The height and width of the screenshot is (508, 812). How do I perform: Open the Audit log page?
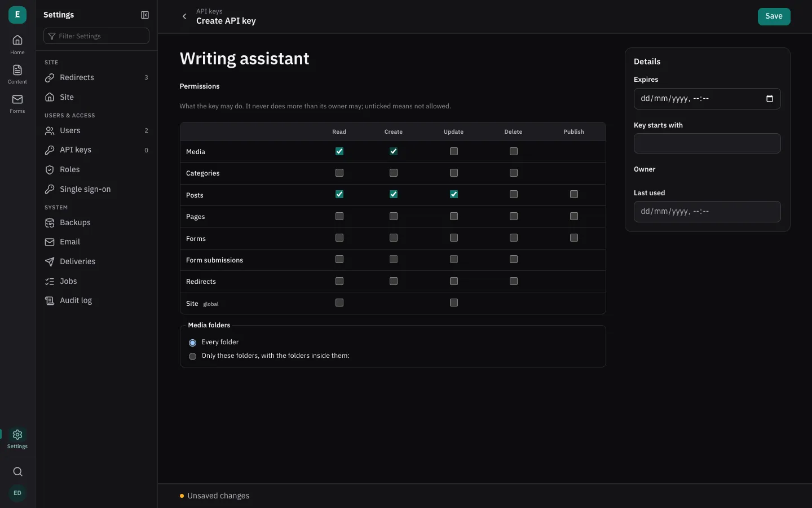96,300
